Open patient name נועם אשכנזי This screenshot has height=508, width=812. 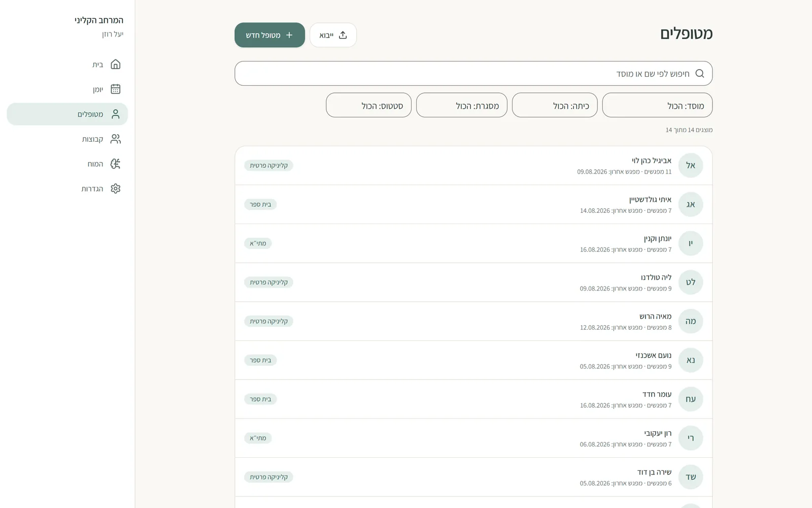click(x=653, y=355)
